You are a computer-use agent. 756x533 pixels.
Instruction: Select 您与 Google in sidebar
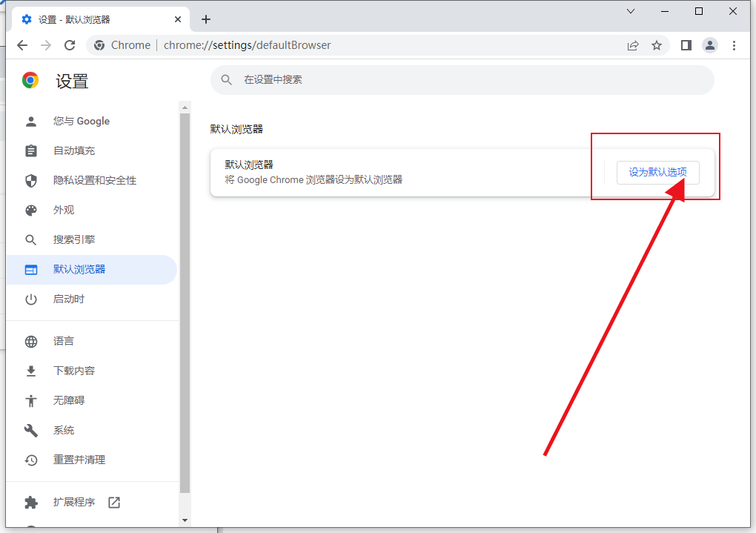click(81, 121)
